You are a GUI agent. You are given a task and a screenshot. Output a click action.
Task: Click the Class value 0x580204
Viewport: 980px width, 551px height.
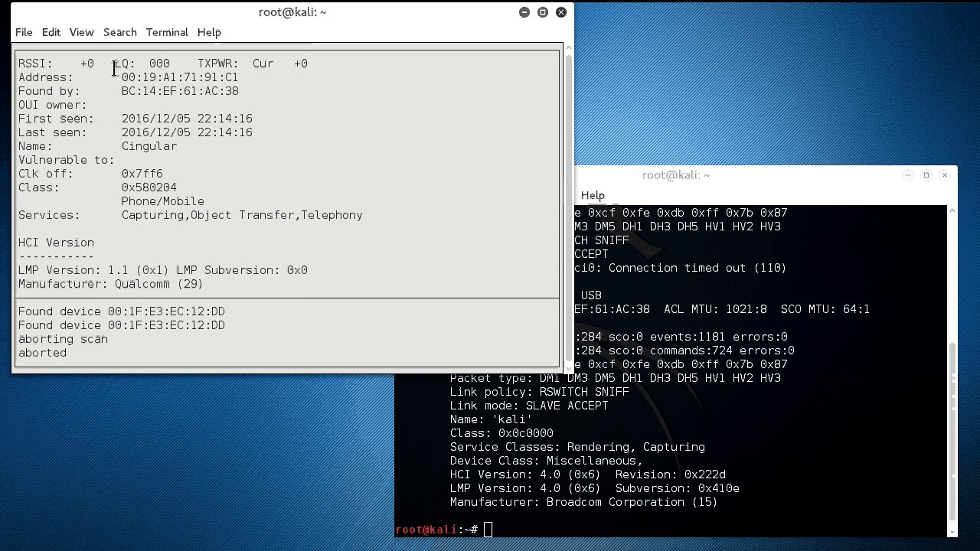(x=149, y=187)
